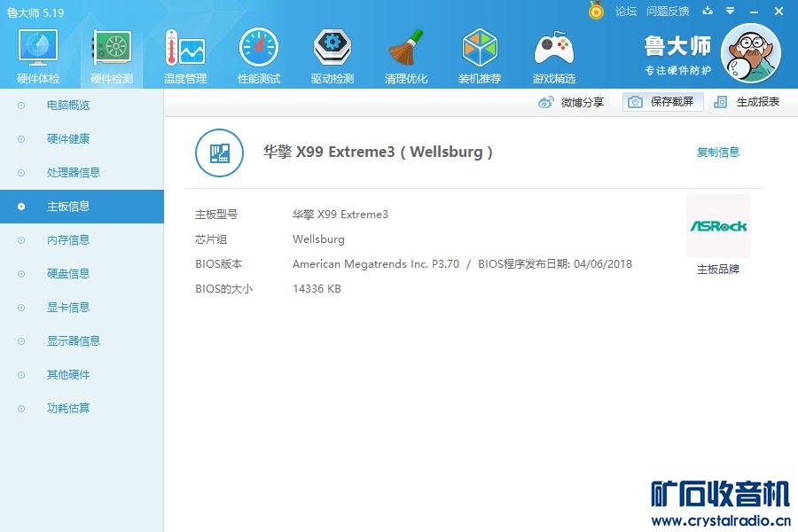Screen dimensions: 798x532
Task: Click BIOS date 04/06/2018 text
Action: point(603,263)
